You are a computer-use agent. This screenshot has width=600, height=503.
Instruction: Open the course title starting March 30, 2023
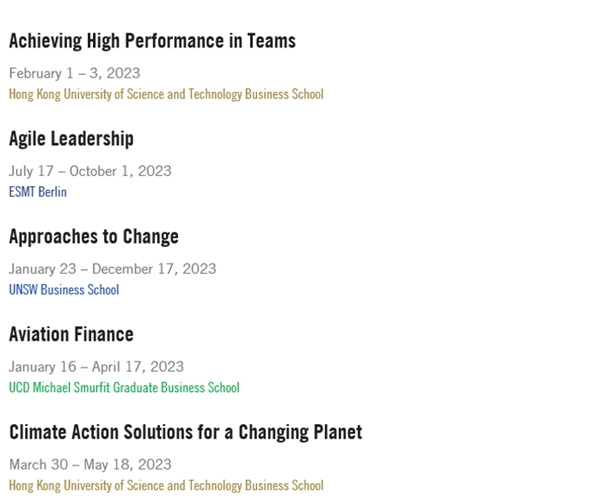pos(185,433)
